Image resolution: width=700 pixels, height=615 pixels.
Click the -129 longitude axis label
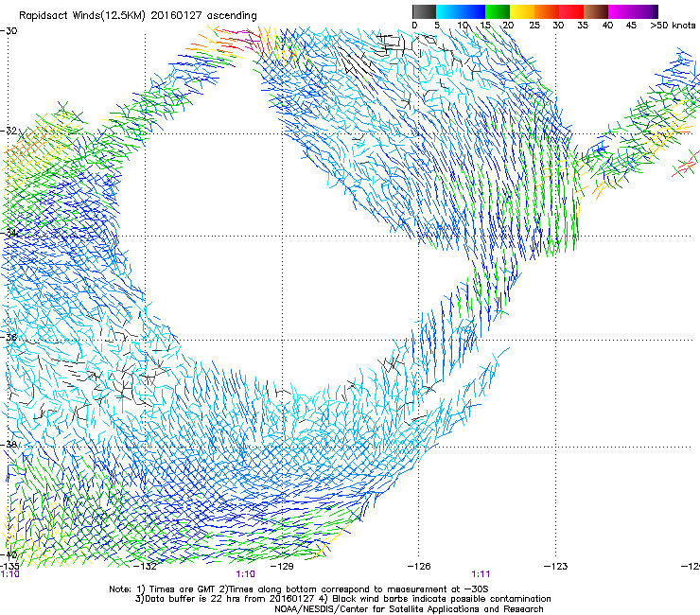click(x=283, y=567)
